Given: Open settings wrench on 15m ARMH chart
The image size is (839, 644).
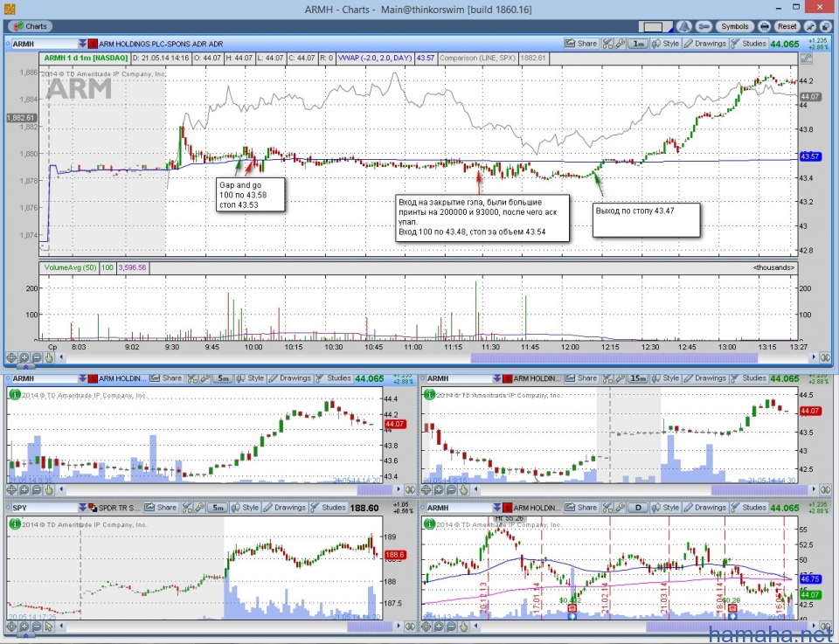Looking at the screenshot, I should click(621, 378).
